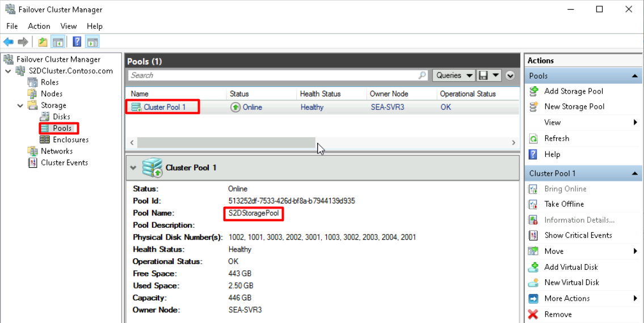This screenshot has width=644, height=323.
Task: Click the Failover Cluster Manager root icon in tree
Action: tap(9, 59)
